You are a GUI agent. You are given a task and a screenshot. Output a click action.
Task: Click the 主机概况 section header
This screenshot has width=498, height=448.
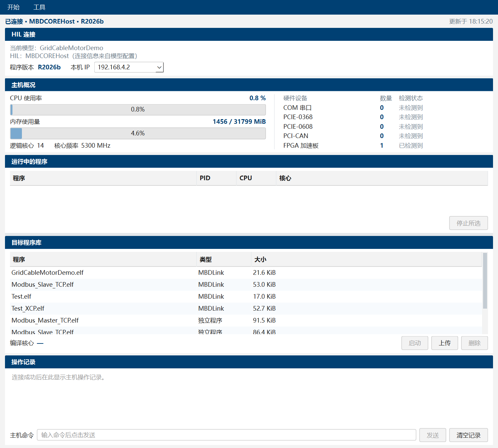tap(249, 85)
